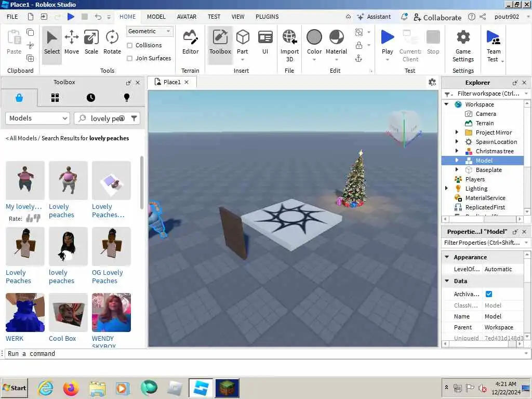Image resolution: width=532 pixels, height=399 pixels.
Task: Open Firefox from the taskbar
Action: click(x=71, y=388)
